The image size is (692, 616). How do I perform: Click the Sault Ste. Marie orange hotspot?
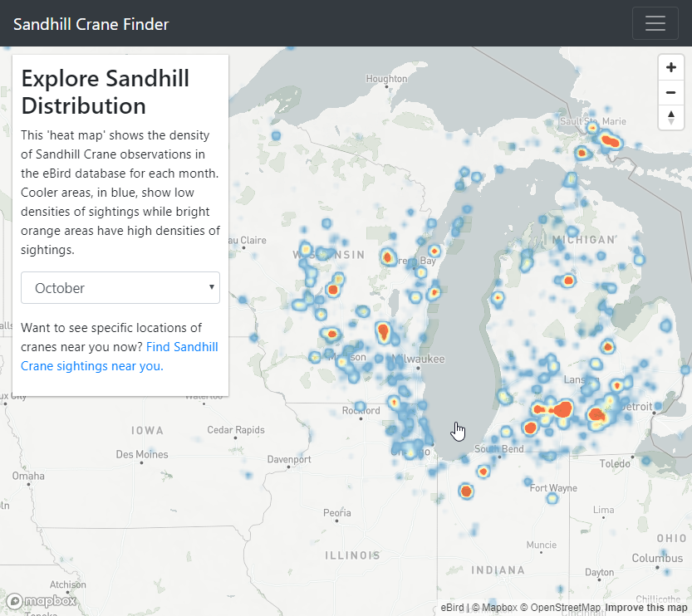tap(611, 142)
